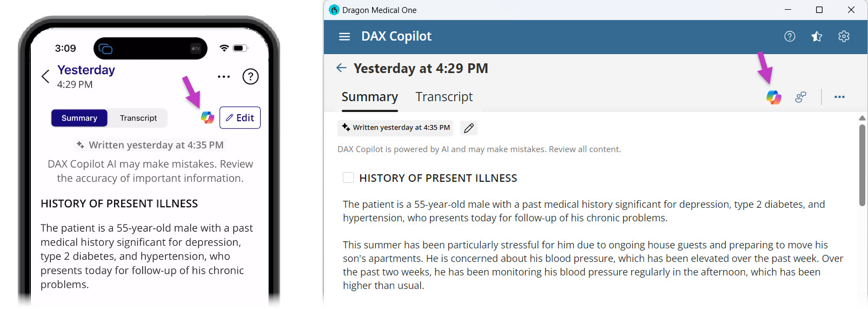Open the more options ellipsis in the desktop toolbar

(839, 97)
